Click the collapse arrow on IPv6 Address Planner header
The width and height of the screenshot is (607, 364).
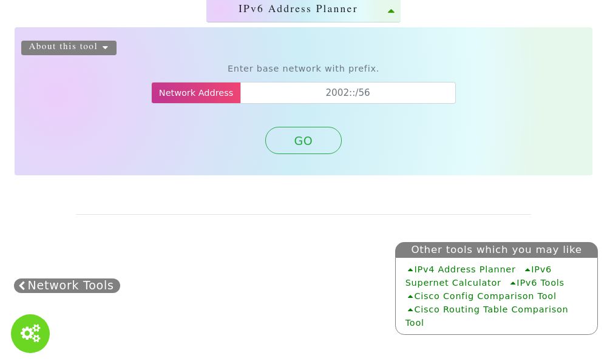pos(391,10)
